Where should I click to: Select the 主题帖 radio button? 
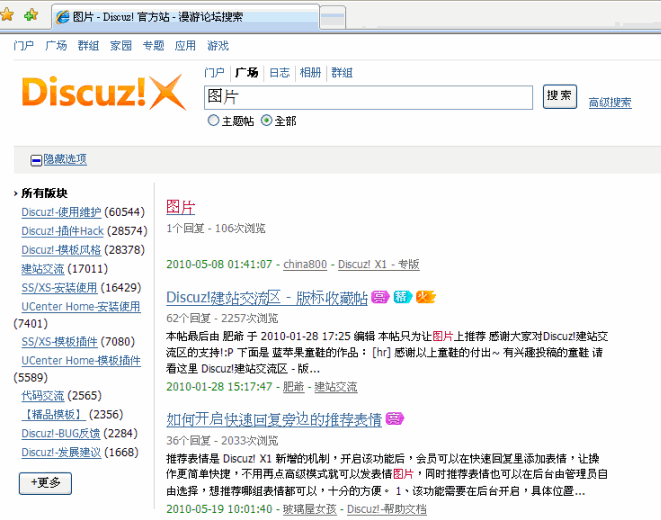(x=213, y=121)
